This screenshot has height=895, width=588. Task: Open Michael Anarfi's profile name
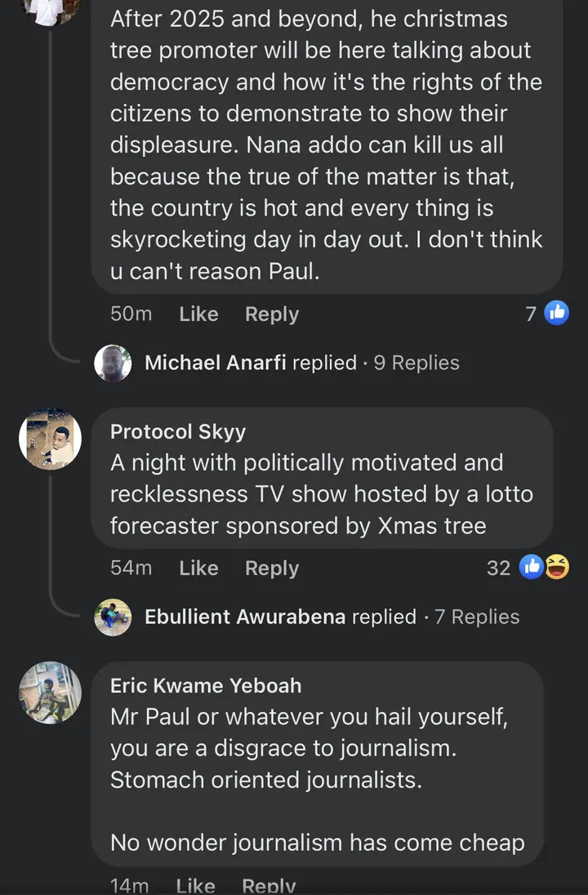[216, 363]
